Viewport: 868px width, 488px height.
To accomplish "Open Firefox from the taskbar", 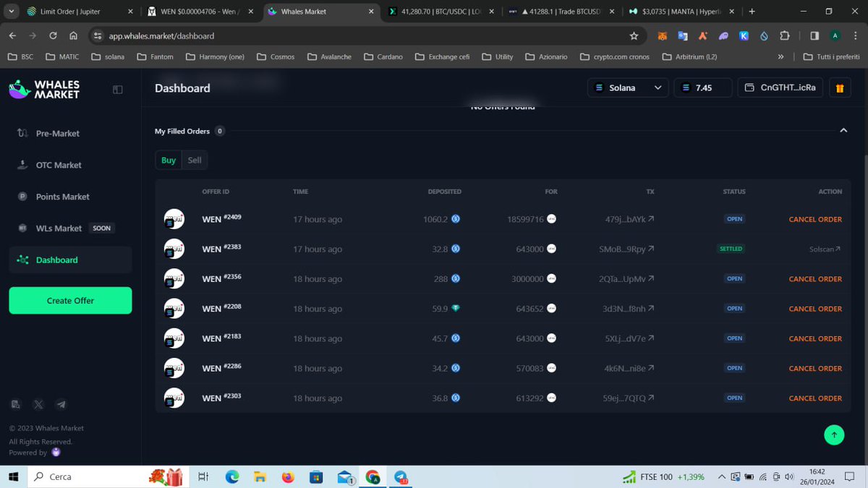I will (288, 477).
